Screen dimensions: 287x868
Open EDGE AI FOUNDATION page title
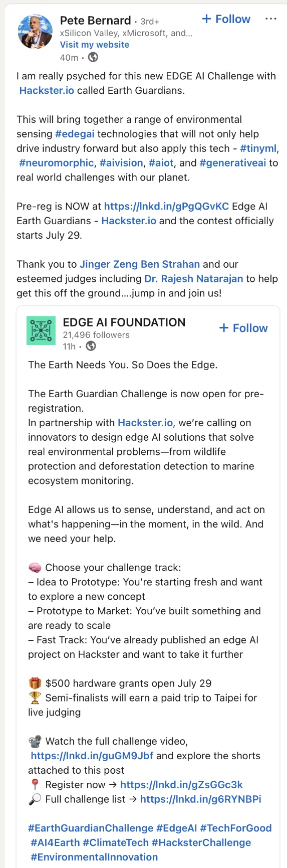click(124, 322)
